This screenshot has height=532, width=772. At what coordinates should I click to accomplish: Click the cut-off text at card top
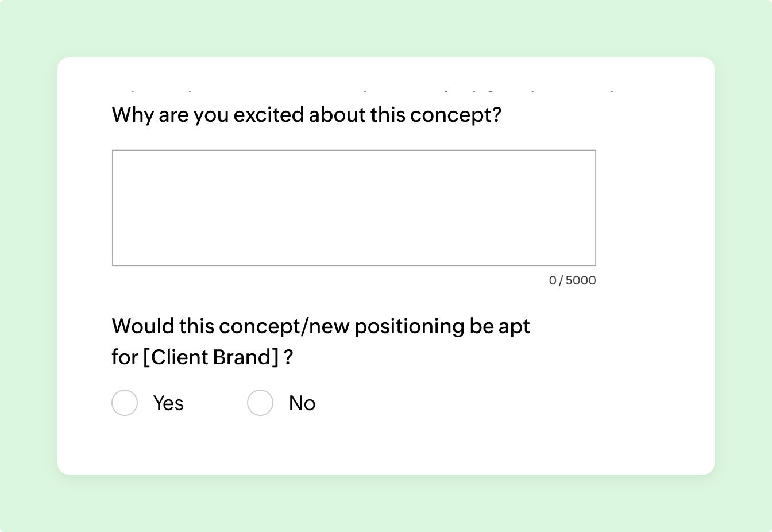click(x=362, y=91)
